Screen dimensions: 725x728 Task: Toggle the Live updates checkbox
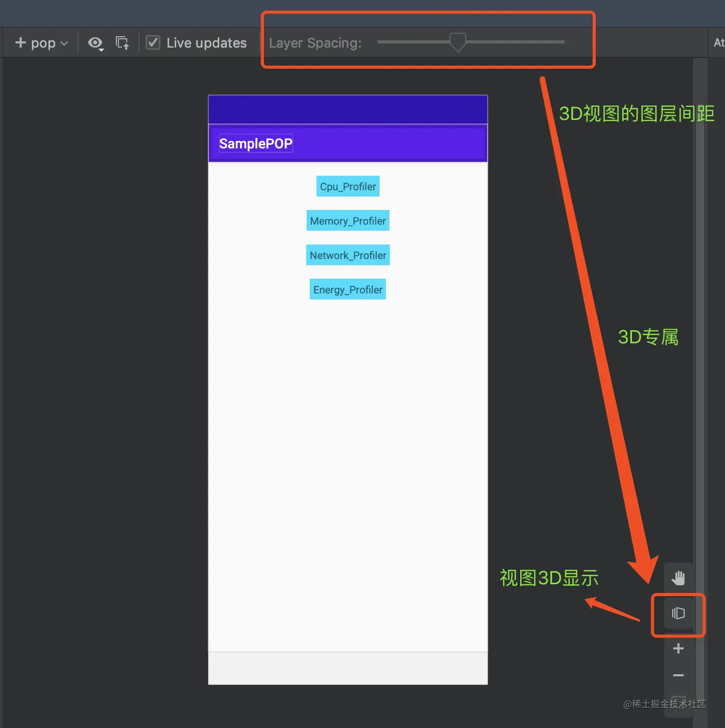[153, 42]
